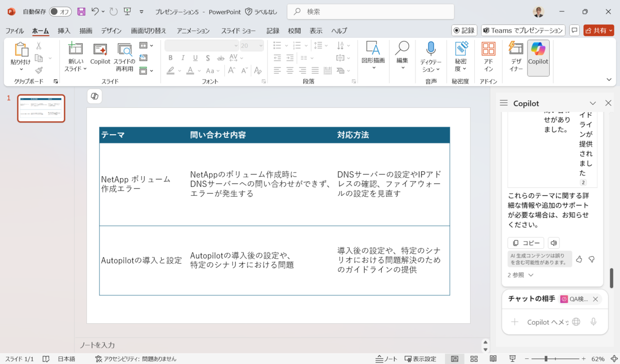Toggle Bold formatting
Viewport: 620px width, 364px height.
tap(171, 58)
